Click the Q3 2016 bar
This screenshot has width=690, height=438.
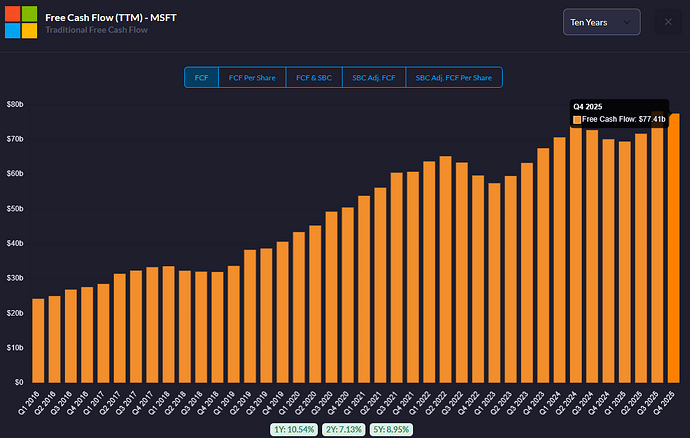pos(71,336)
